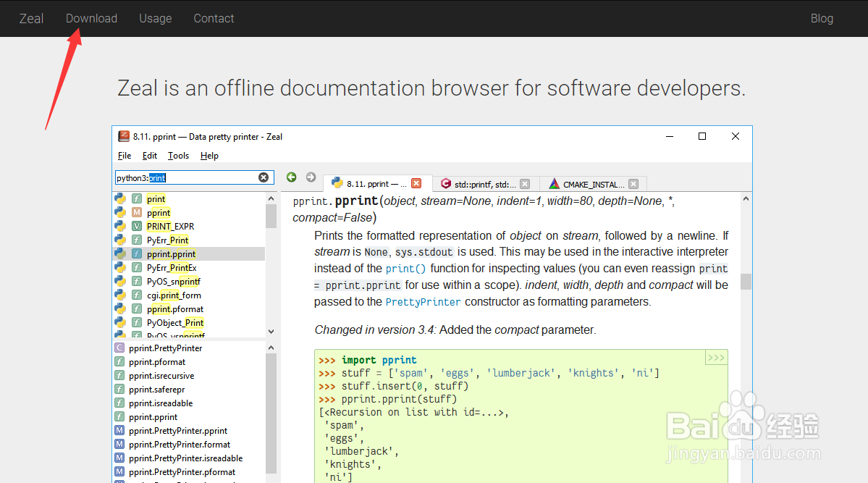Click search results scrollbar up arrow

coord(271,198)
